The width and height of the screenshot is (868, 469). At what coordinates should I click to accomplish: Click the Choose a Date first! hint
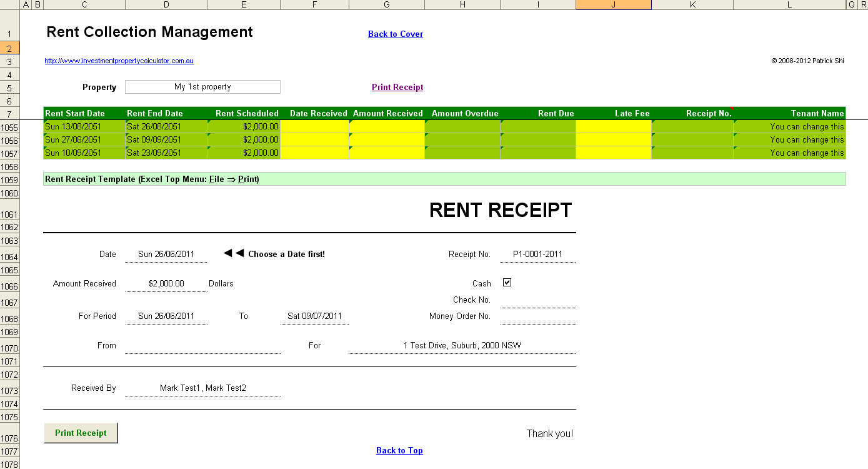(286, 255)
